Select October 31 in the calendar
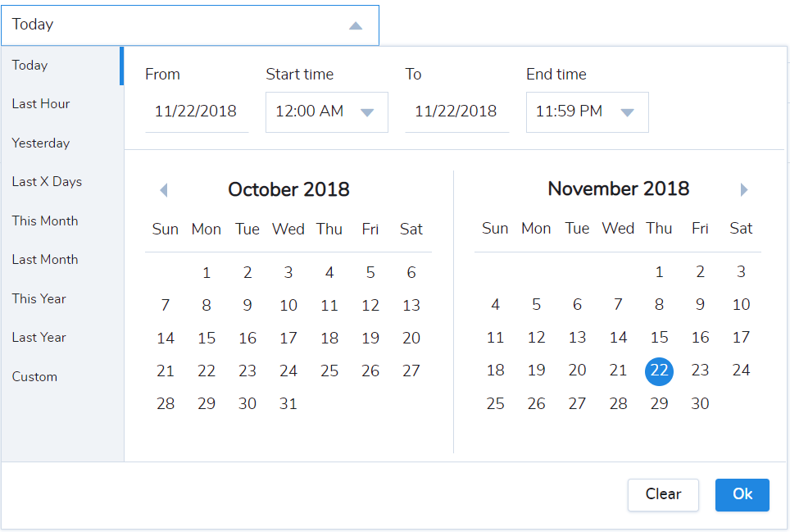Screen dimensions: 790x532 coord(288,403)
